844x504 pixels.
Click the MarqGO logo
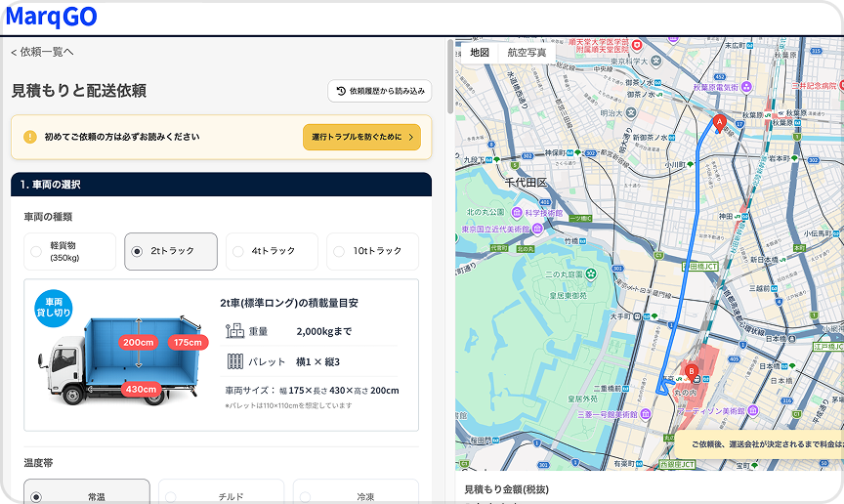click(51, 17)
